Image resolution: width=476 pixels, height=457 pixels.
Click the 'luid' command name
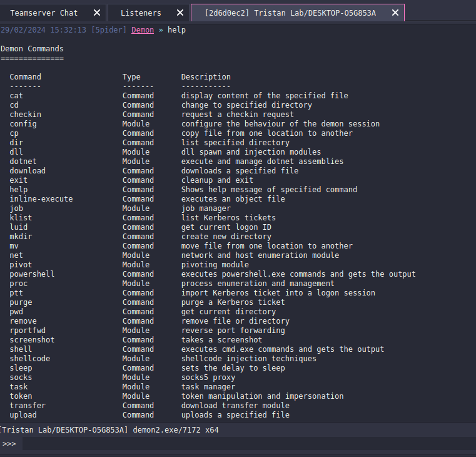[19, 227]
